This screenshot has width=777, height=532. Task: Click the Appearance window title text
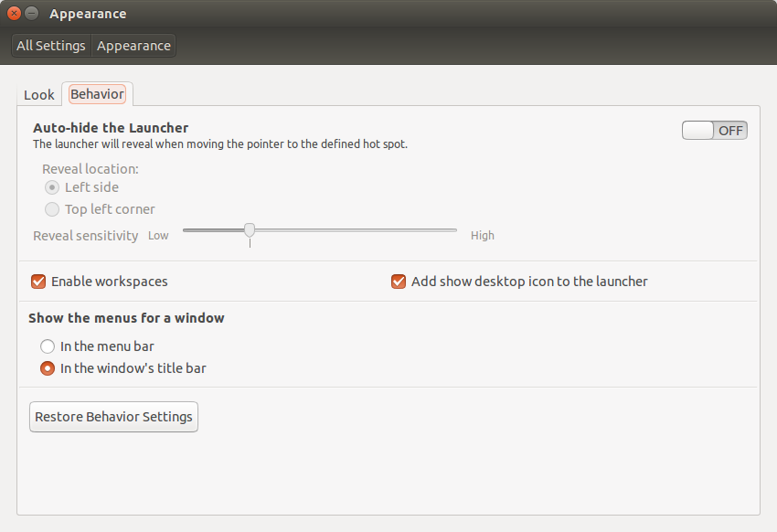point(88,14)
